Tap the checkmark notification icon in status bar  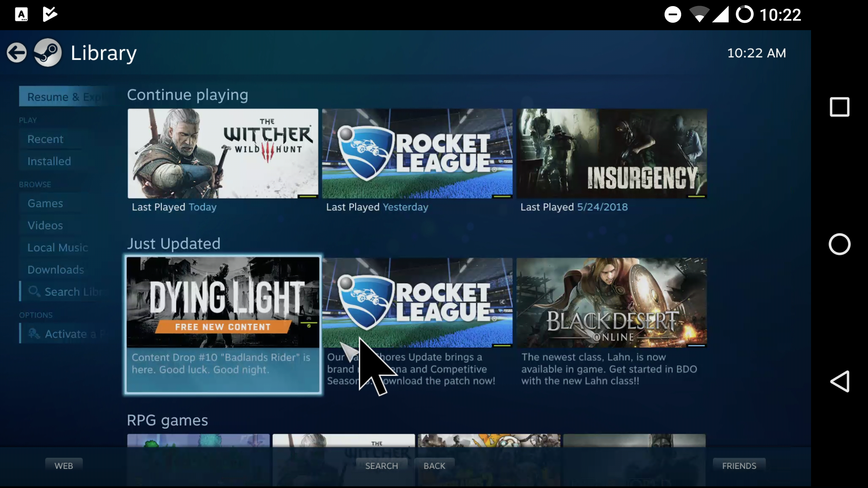[50, 14]
